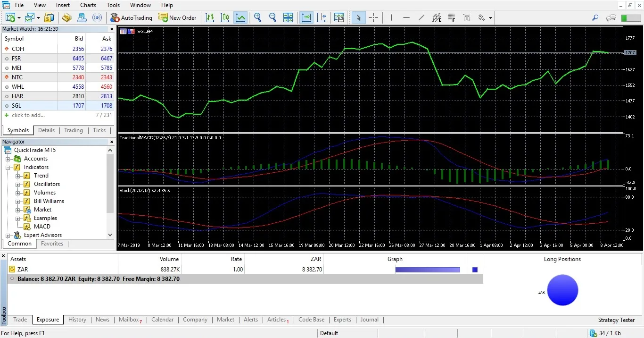Expand the Expert Advisors node
Screen dimensions: 644x338
[x=8, y=235]
